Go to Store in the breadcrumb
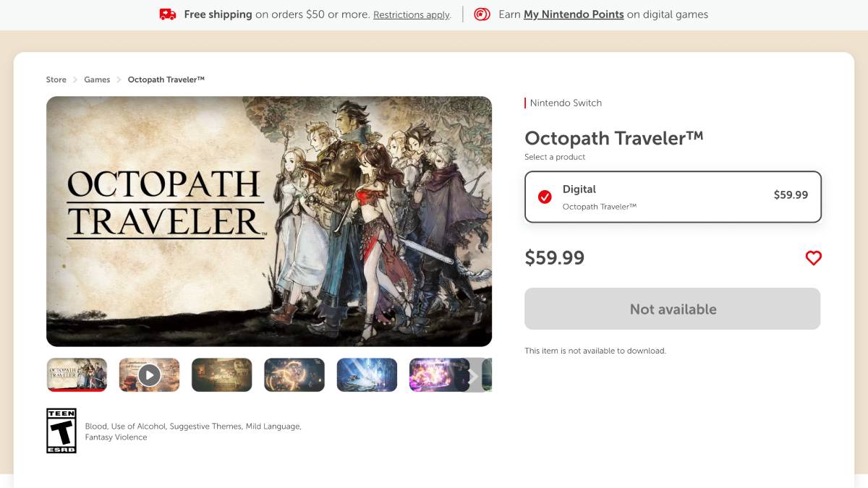Screen dimensions: 868x488 56,80
